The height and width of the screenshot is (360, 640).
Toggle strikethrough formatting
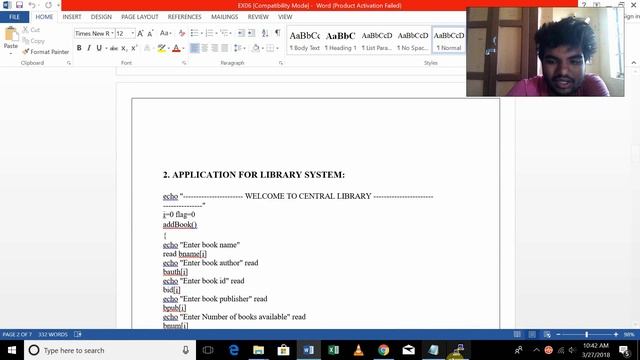tap(114, 48)
